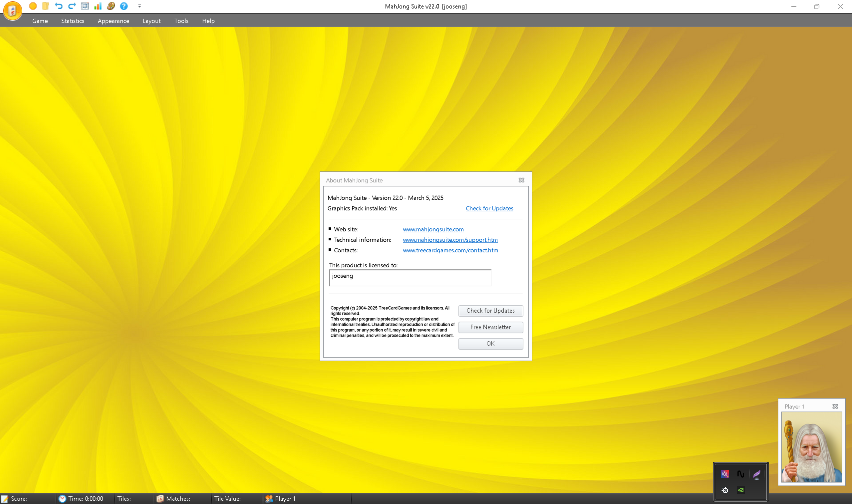This screenshot has height=504, width=852.
Task: Click the version text 'Version 22.0 - March 5, 2025'
Action: pos(408,198)
